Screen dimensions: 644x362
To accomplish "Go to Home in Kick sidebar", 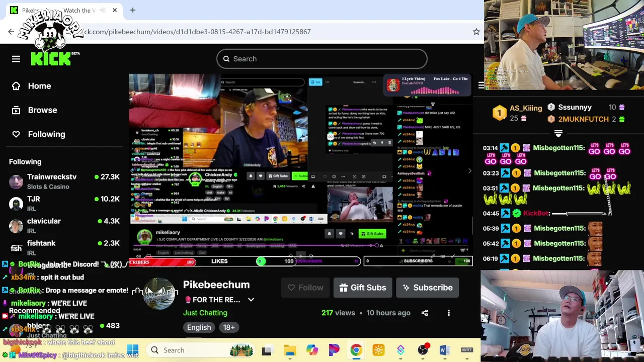I will [x=32, y=86].
